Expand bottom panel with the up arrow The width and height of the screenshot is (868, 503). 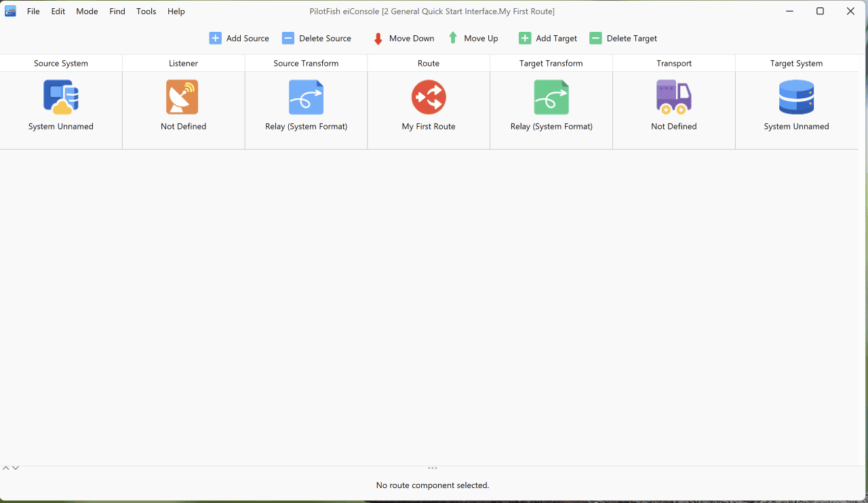pos(6,468)
